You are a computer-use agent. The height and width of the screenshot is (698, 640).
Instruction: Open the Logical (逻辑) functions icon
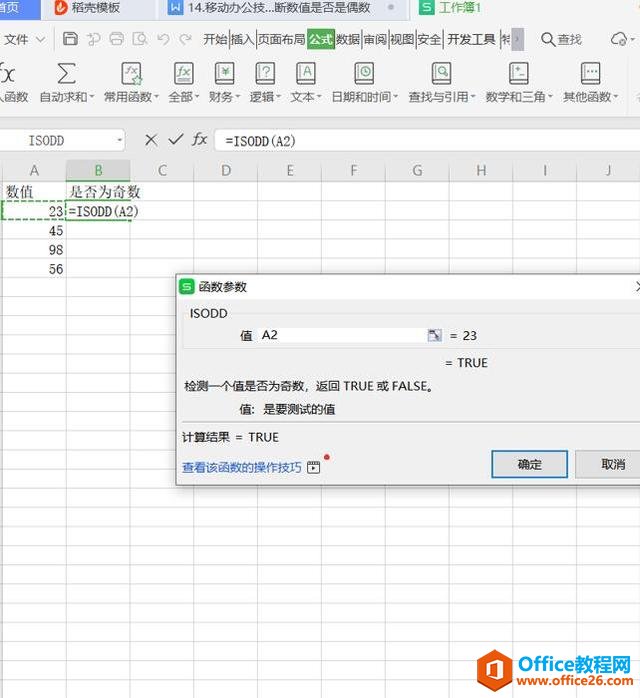(265, 73)
